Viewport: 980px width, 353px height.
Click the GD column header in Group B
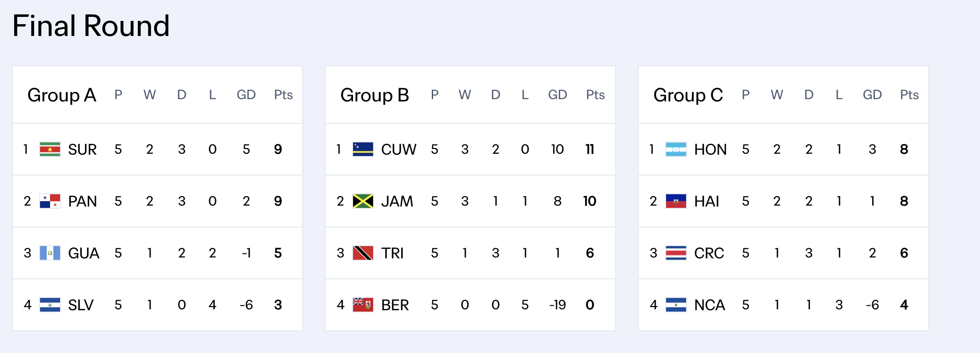coord(557,95)
